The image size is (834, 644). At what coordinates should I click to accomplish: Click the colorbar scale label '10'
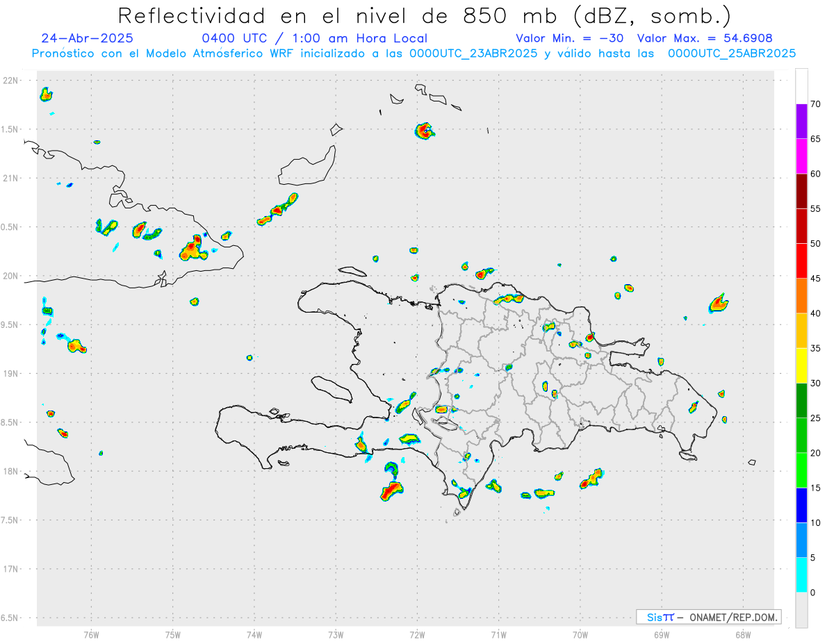coord(817,522)
